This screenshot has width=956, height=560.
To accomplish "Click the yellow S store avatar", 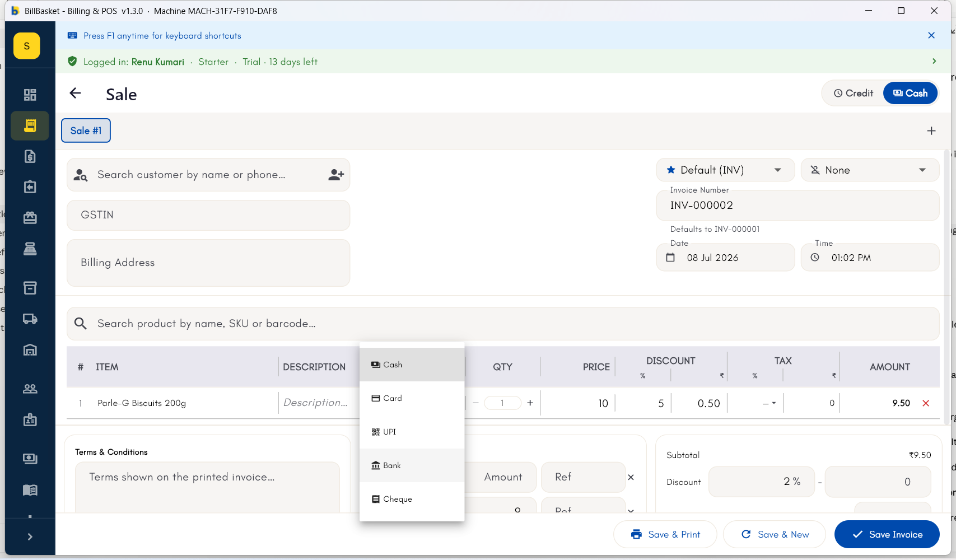I will (27, 46).
